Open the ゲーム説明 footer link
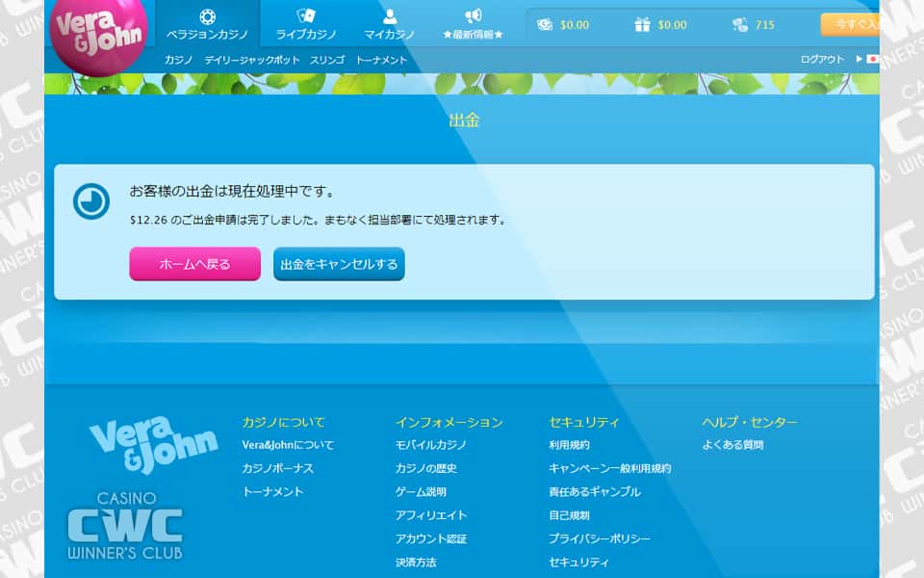Viewport: 924px width, 578px height. click(421, 491)
